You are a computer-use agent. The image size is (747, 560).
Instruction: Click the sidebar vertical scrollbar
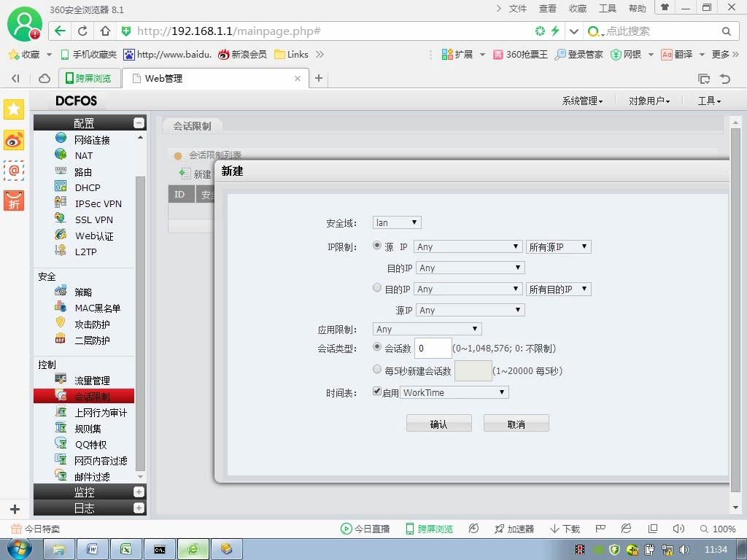pos(140,324)
